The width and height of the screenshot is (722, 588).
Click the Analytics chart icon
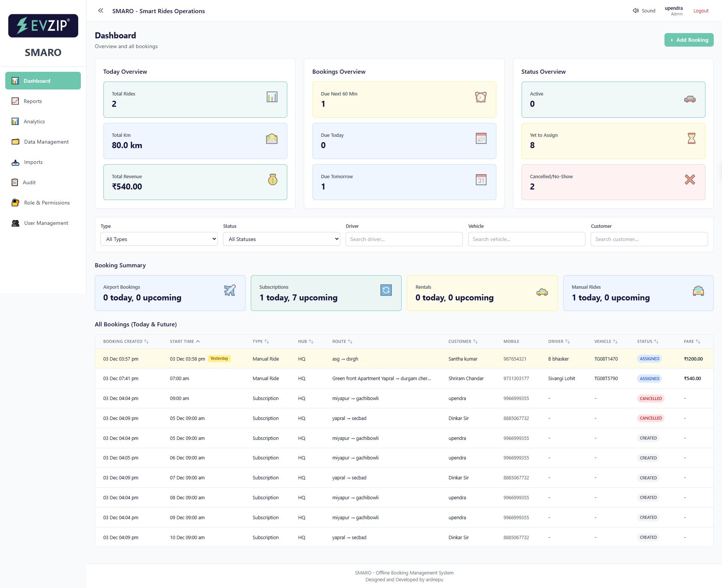point(15,121)
